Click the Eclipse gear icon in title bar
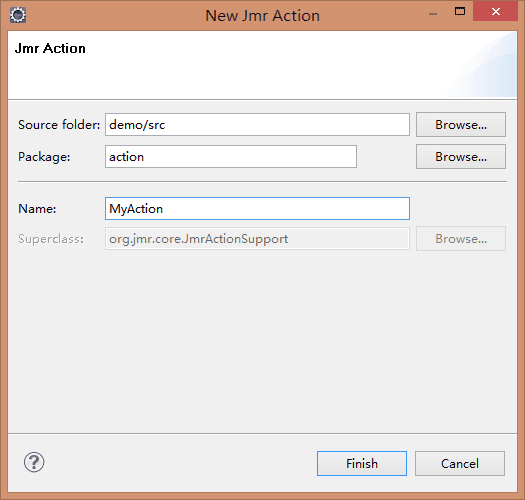This screenshot has height=500, width=525. [x=18, y=15]
